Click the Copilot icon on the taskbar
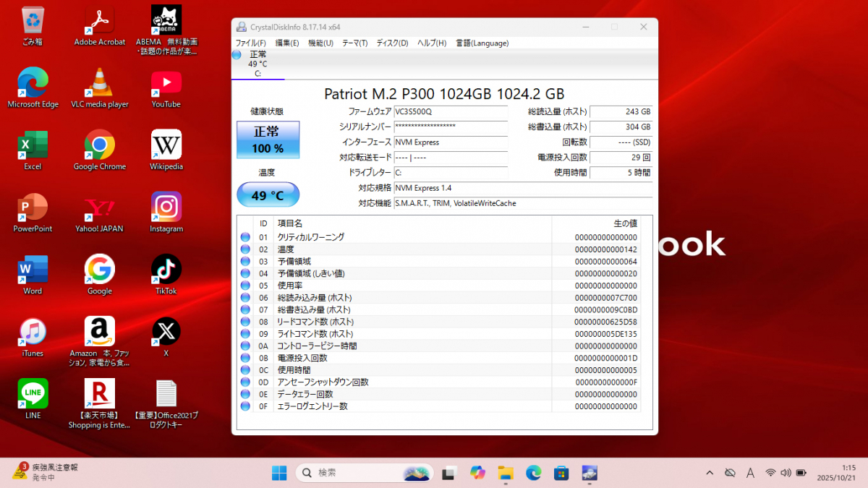868x488 pixels. pyautogui.click(x=477, y=473)
